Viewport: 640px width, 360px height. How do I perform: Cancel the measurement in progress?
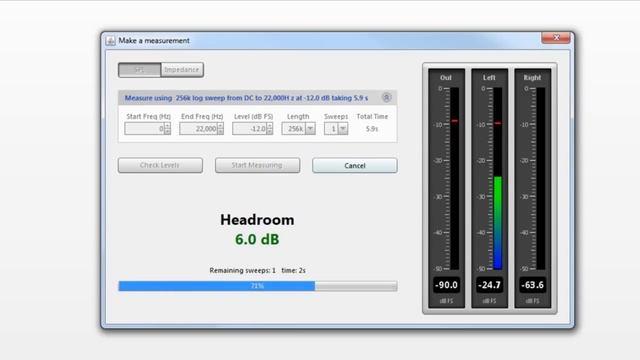[355, 165]
